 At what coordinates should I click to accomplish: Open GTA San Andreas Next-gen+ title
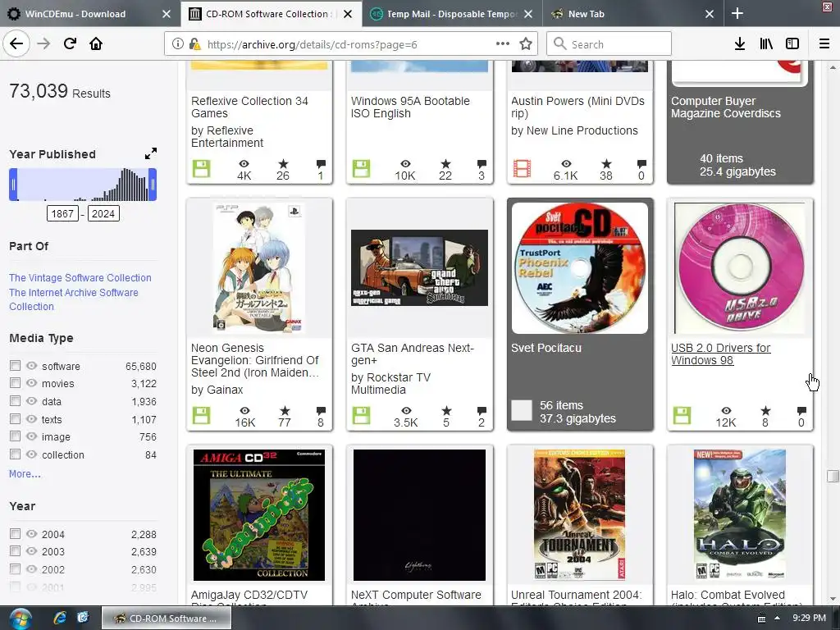pyautogui.click(x=413, y=354)
